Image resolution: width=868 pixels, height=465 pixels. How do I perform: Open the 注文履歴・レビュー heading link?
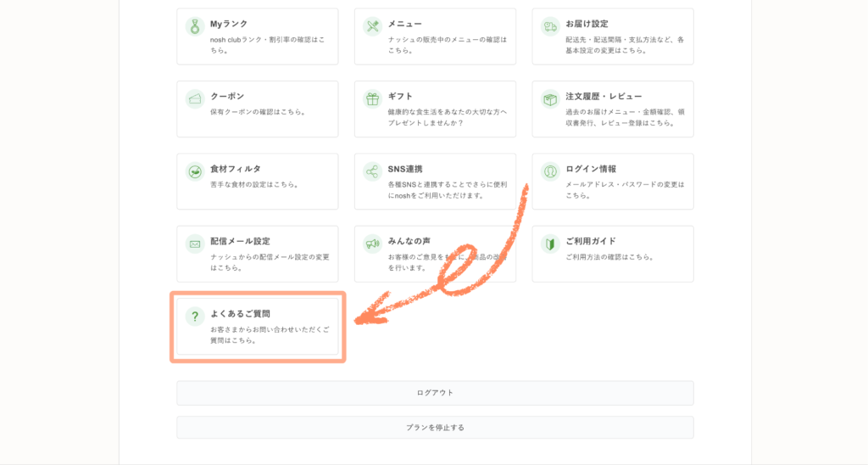coord(604,97)
